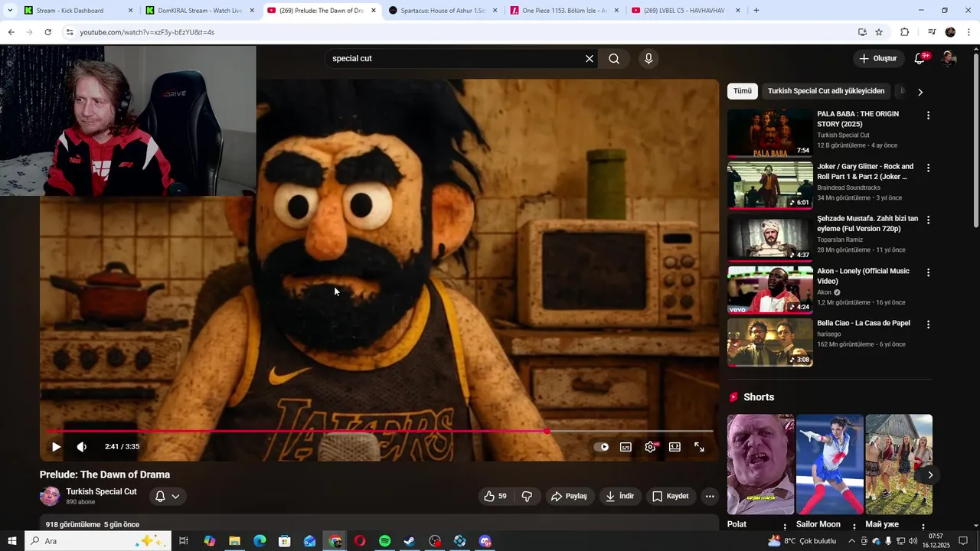Open the browser extensions puzzle icon
The width and height of the screenshot is (980, 551).
tap(904, 32)
